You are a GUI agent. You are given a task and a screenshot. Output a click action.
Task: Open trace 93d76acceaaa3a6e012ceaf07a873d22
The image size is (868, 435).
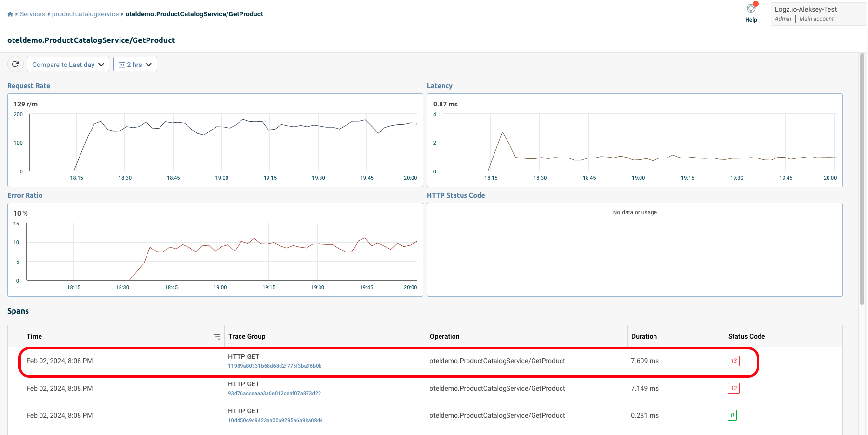(x=274, y=394)
